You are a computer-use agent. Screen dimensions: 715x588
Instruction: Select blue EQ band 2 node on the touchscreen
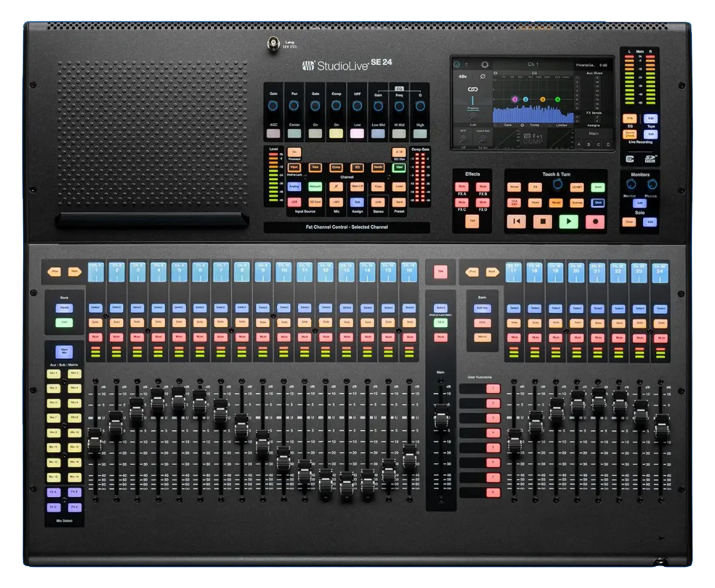tap(525, 99)
